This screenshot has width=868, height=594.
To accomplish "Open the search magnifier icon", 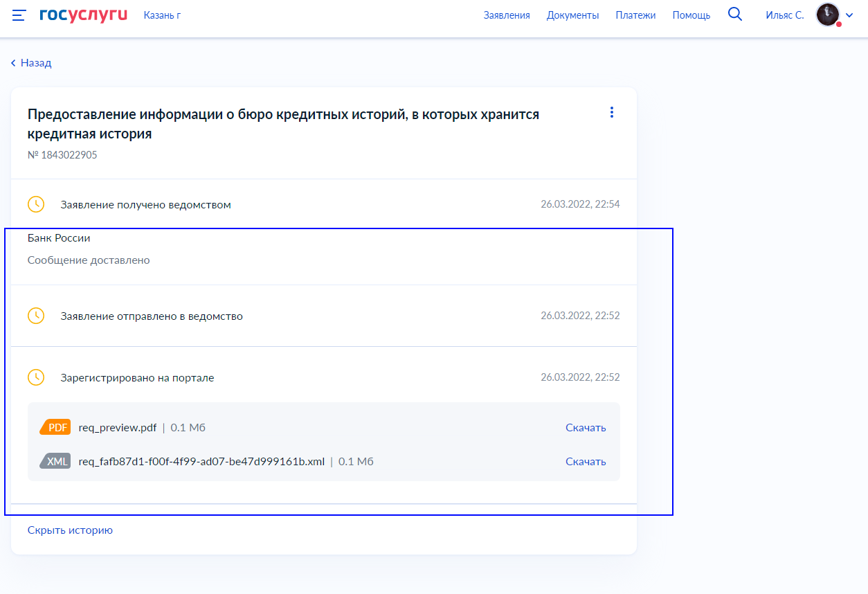I will [735, 15].
